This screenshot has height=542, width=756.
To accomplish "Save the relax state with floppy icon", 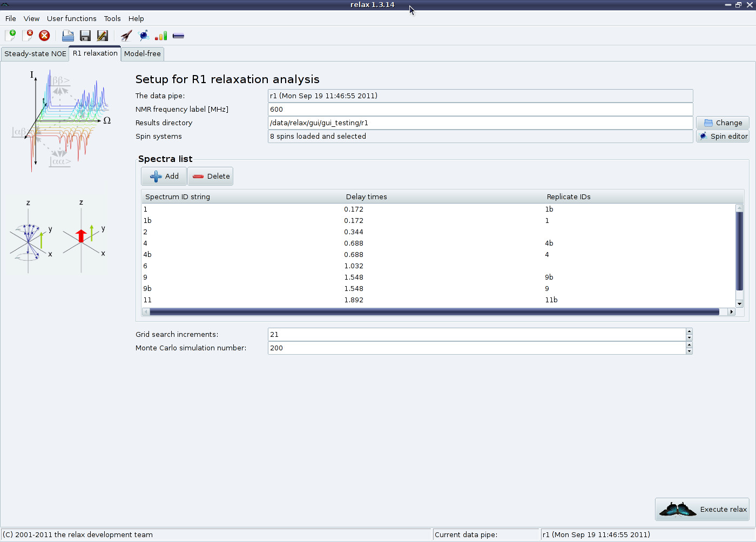I will coord(85,36).
